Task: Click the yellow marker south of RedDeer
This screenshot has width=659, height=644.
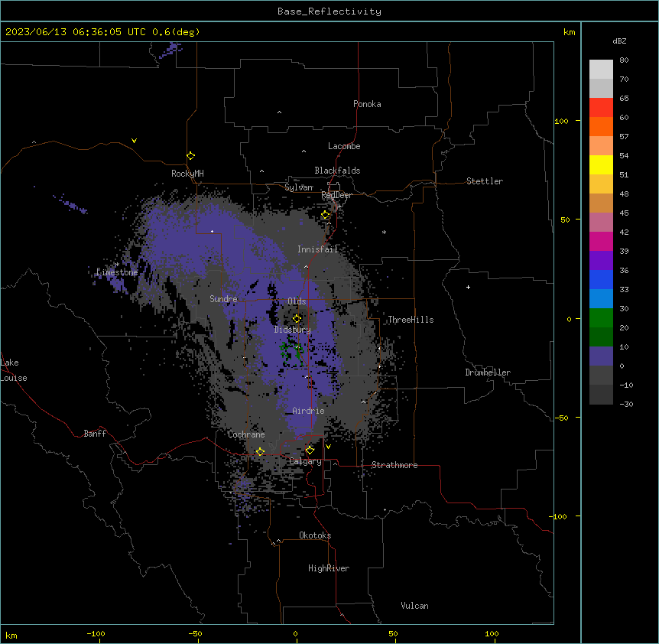Action: pos(326,215)
